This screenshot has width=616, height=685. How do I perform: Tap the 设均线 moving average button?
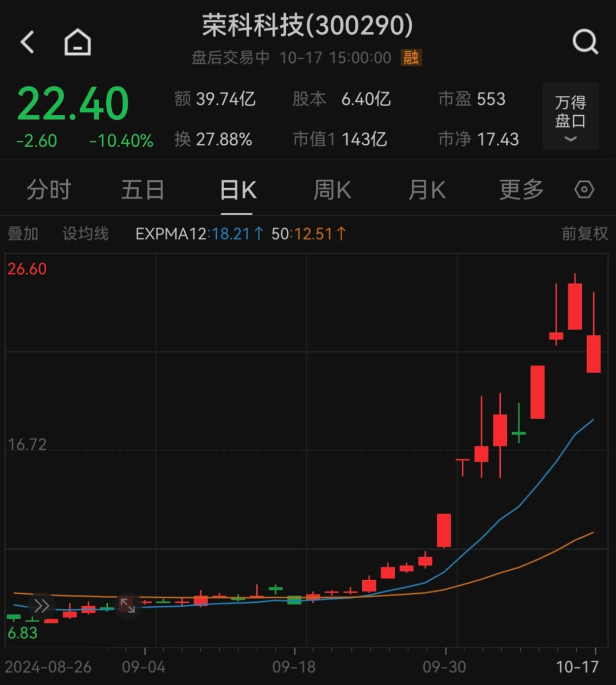coord(84,233)
